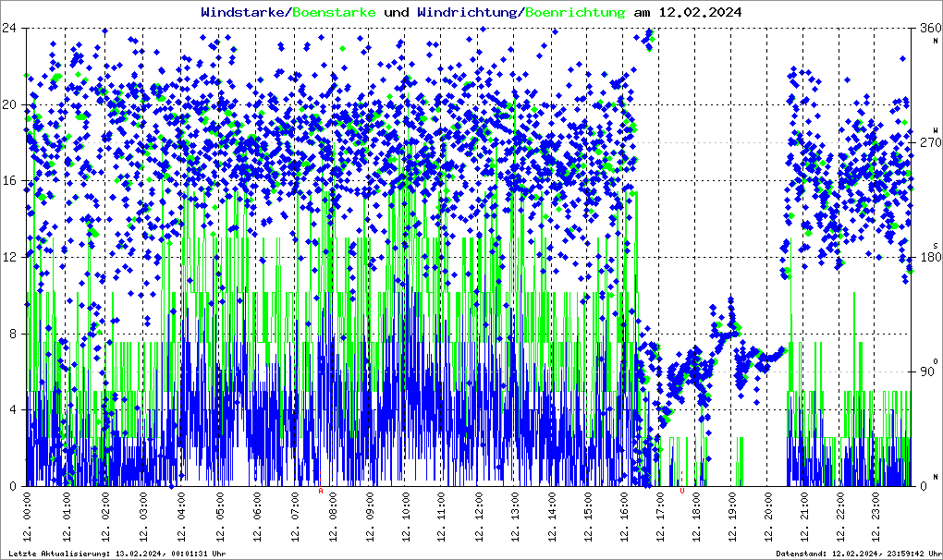Click the time label "12. 04:00"
The width and height of the screenshot is (943, 560).
click(181, 516)
